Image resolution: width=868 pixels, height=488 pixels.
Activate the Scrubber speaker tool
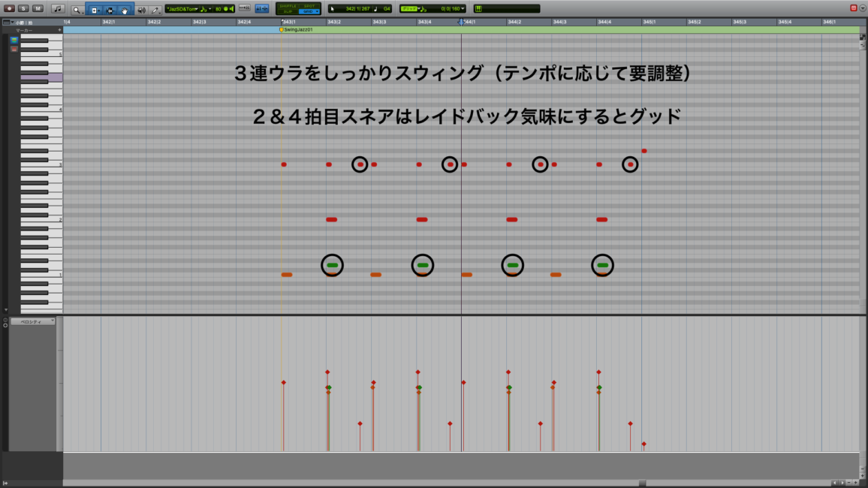(x=141, y=10)
